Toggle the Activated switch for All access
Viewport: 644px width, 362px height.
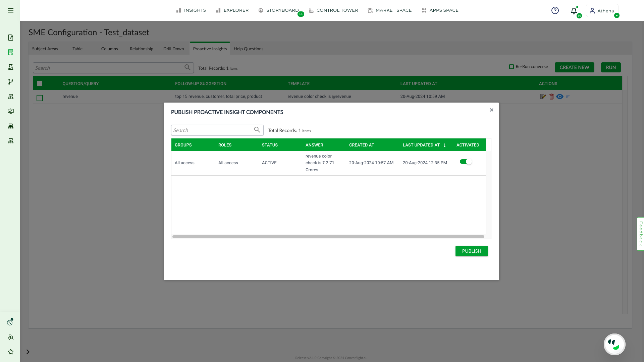(x=466, y=162)
